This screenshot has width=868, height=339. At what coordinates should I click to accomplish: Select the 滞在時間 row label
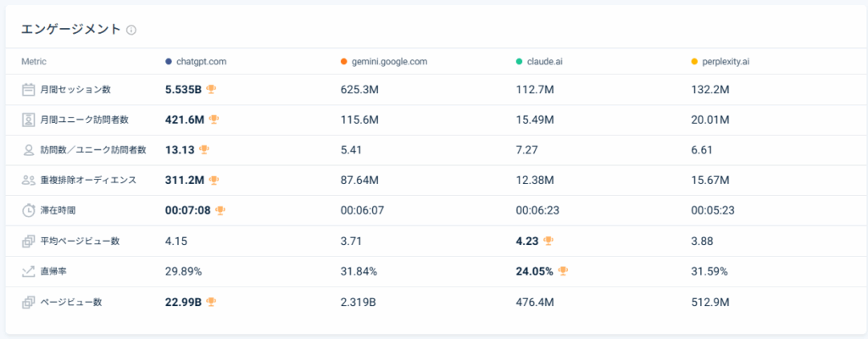[58, 210]
